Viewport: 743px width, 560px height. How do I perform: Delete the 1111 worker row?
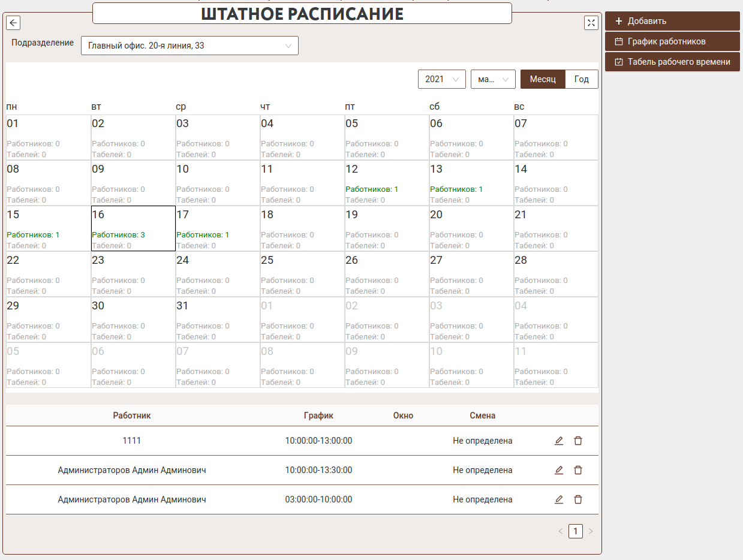click(x=578, y=441)
